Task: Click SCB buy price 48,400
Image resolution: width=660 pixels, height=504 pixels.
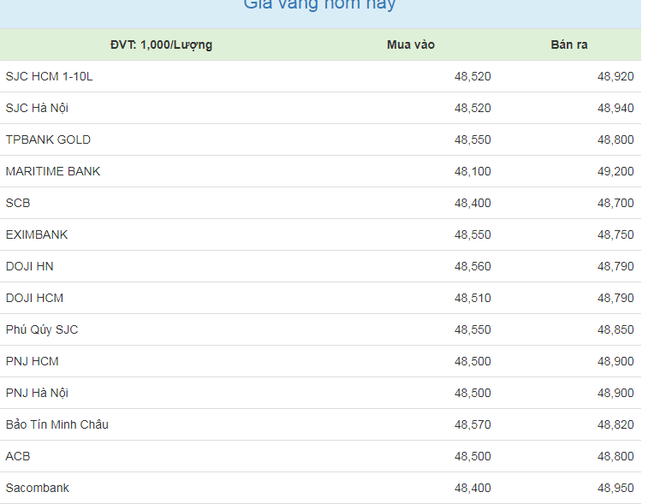Action: click(473, 203)
